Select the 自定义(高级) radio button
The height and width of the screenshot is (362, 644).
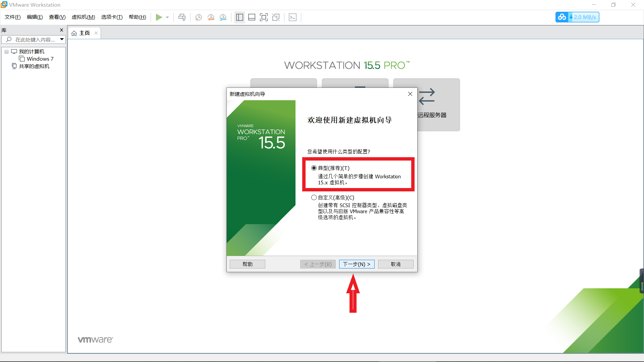point(314,197)
